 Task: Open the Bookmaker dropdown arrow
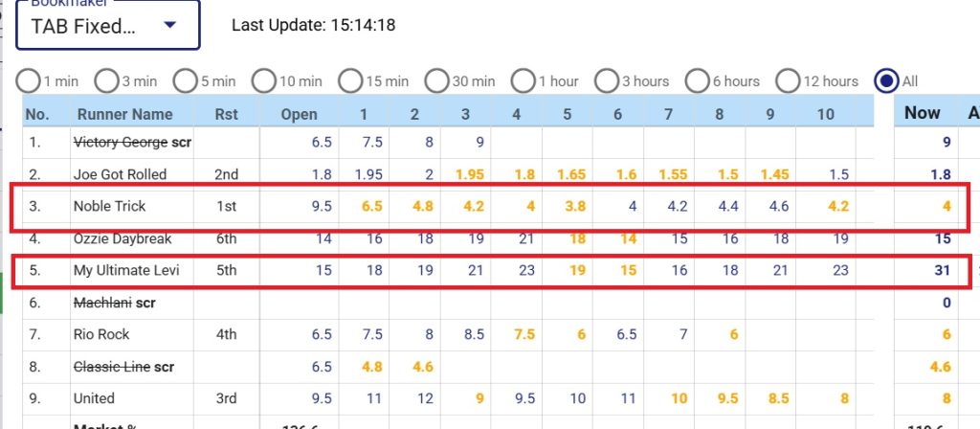click(x=170, y=26)
